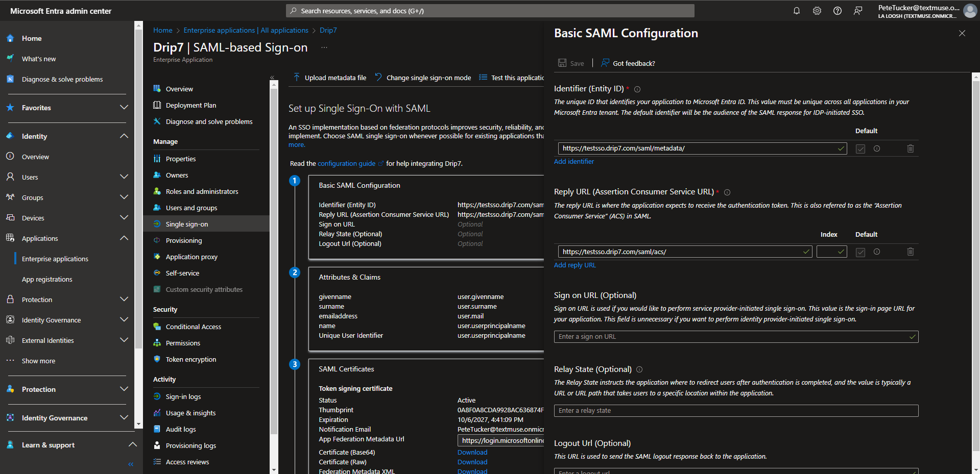The image size is (980, 474).
Task: Close the Basic SAML Configuration panel
Action: [962, 33]
